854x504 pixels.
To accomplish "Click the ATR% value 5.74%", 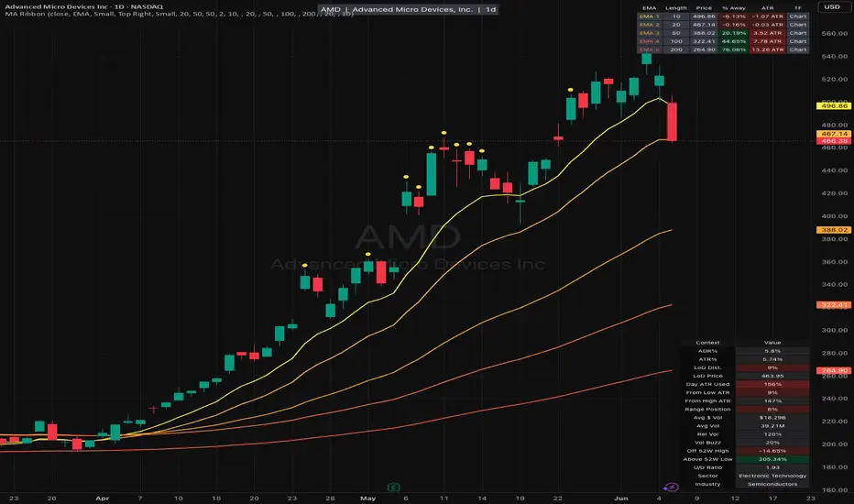I will (x=772, y=359).
